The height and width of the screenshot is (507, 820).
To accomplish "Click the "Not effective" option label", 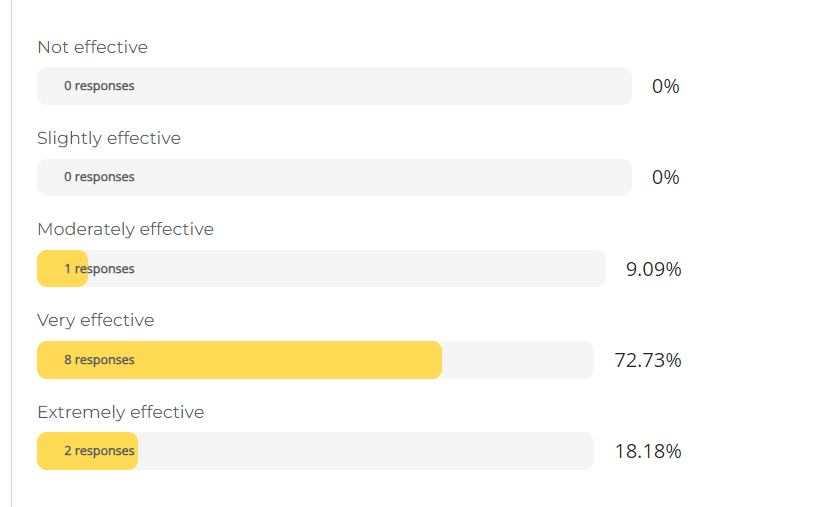I will [x=92, y=47].
